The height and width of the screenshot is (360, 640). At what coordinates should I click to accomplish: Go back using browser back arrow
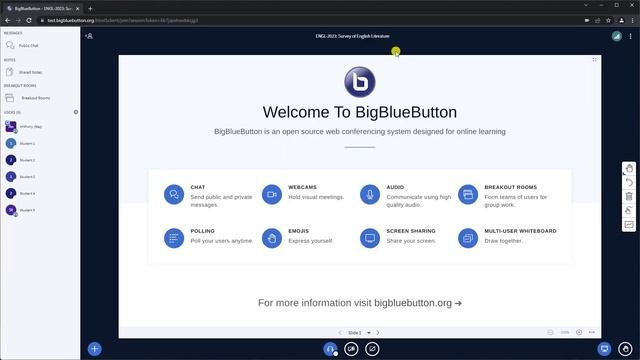tap(8, 20)
